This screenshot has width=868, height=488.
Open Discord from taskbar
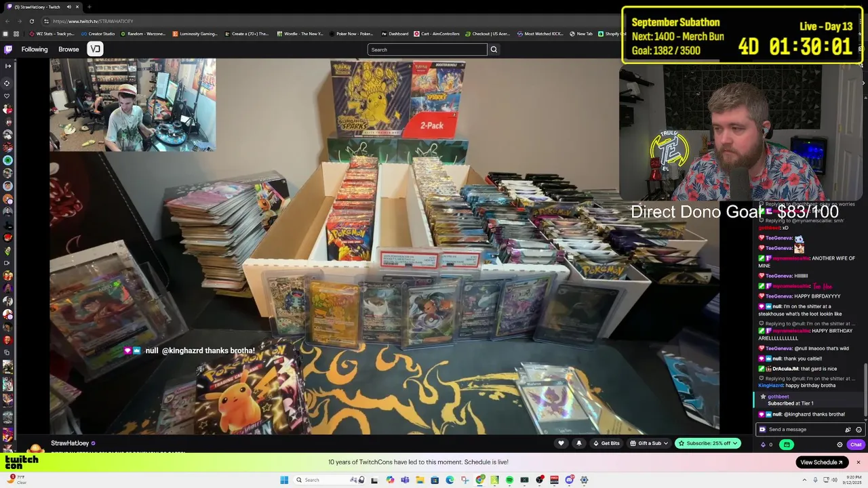(x=570, y=480)
